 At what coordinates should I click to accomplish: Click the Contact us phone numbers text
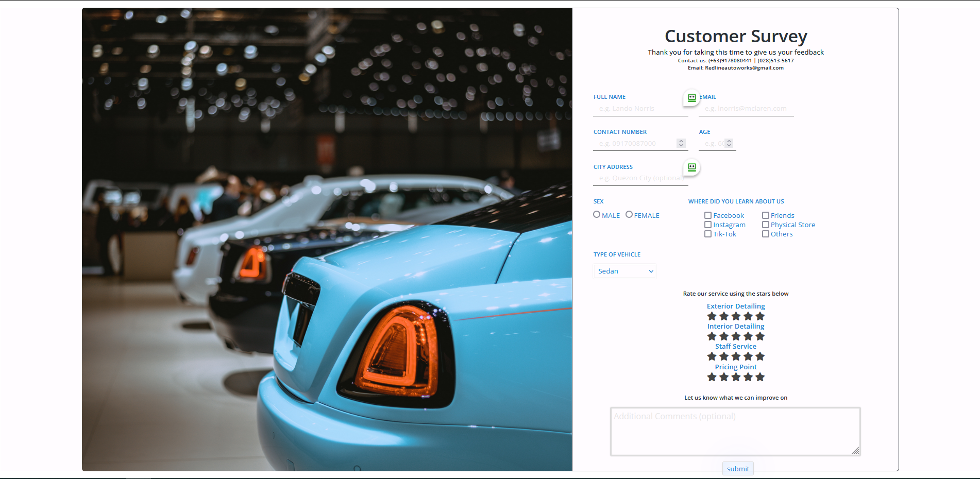pyautogui.click(x=736, y=60)
